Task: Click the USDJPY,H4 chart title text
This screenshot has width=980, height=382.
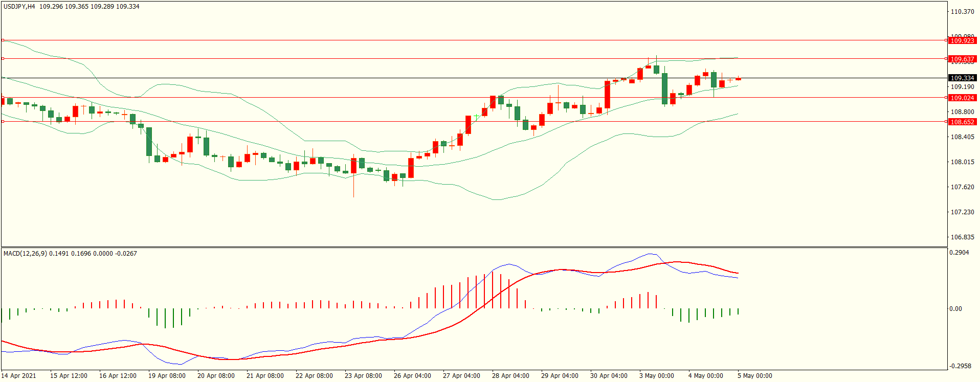Action: (19, 7)
